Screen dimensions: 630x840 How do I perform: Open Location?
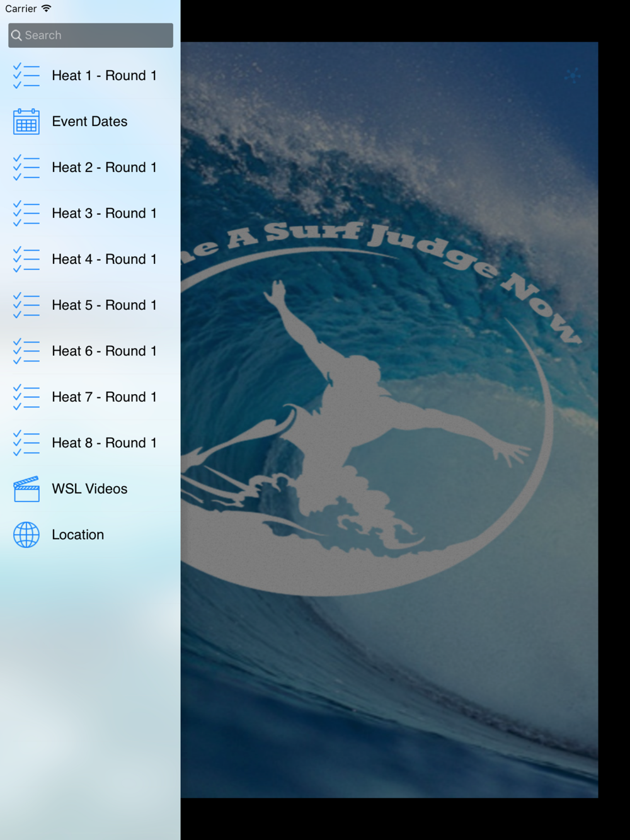90,535
